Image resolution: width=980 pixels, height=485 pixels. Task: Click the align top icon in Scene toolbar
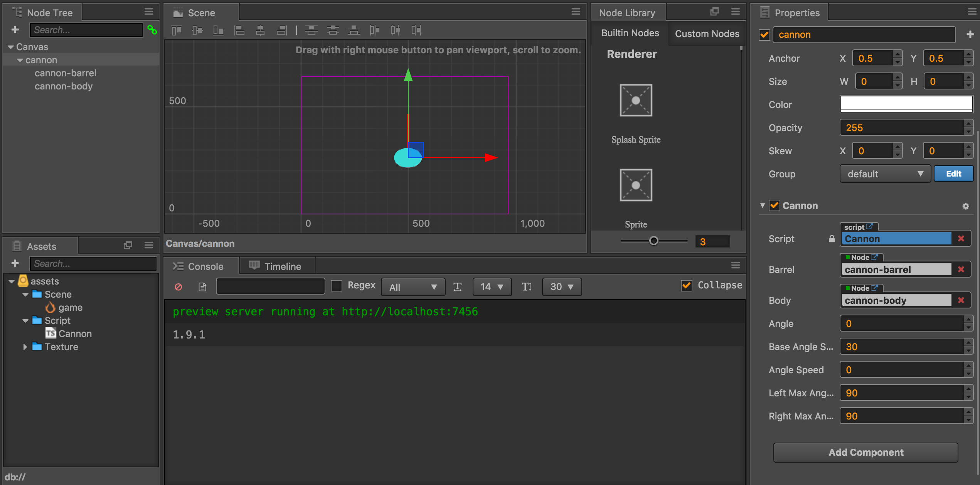pos(177,30)
